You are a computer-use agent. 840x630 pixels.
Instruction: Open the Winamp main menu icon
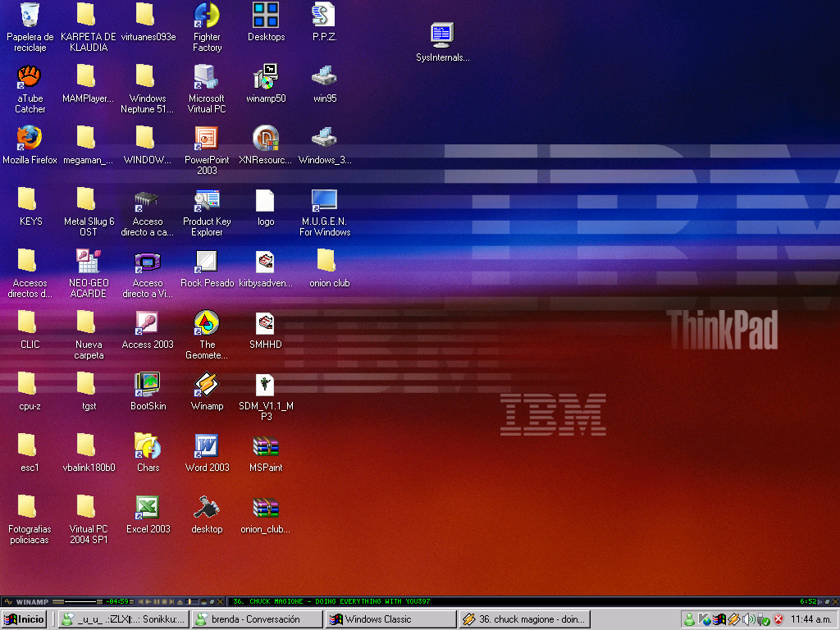pyautogui.click(x=8, y=601)
